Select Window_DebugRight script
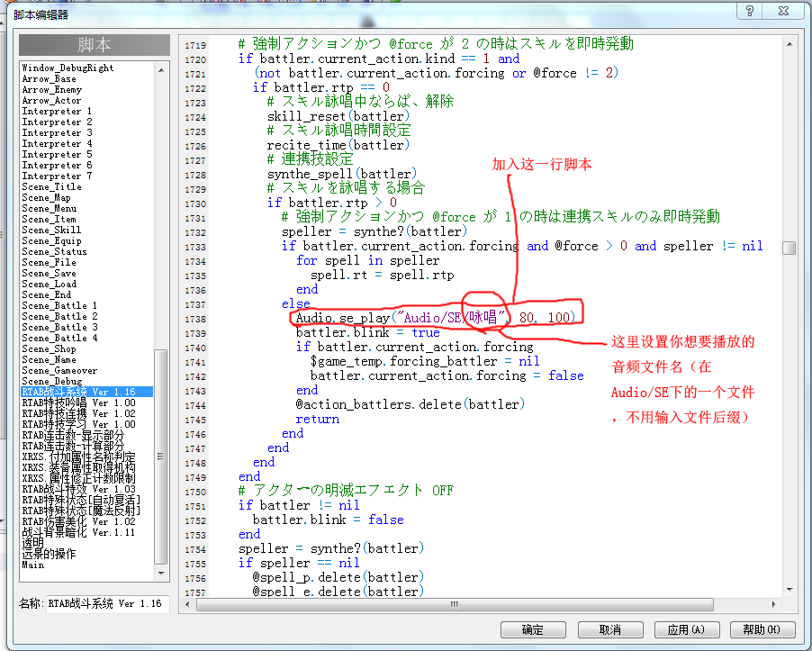 (x=68, y=68)
